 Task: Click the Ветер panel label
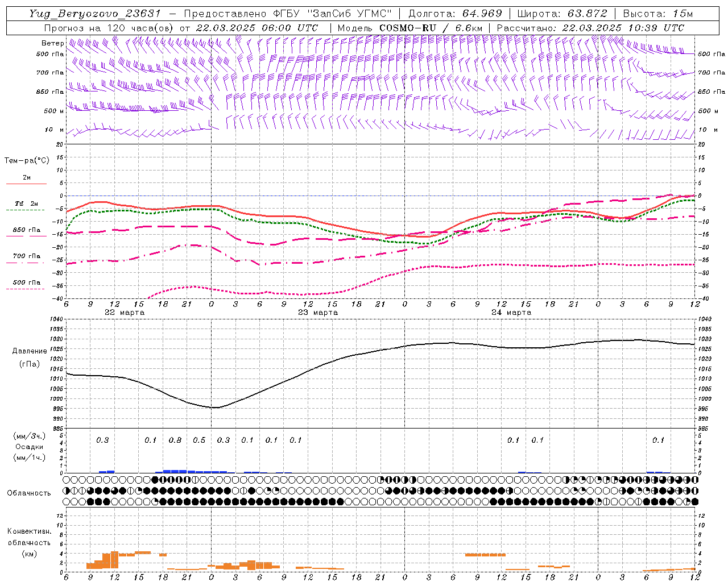pyautogui.click(x=52, y=43)
